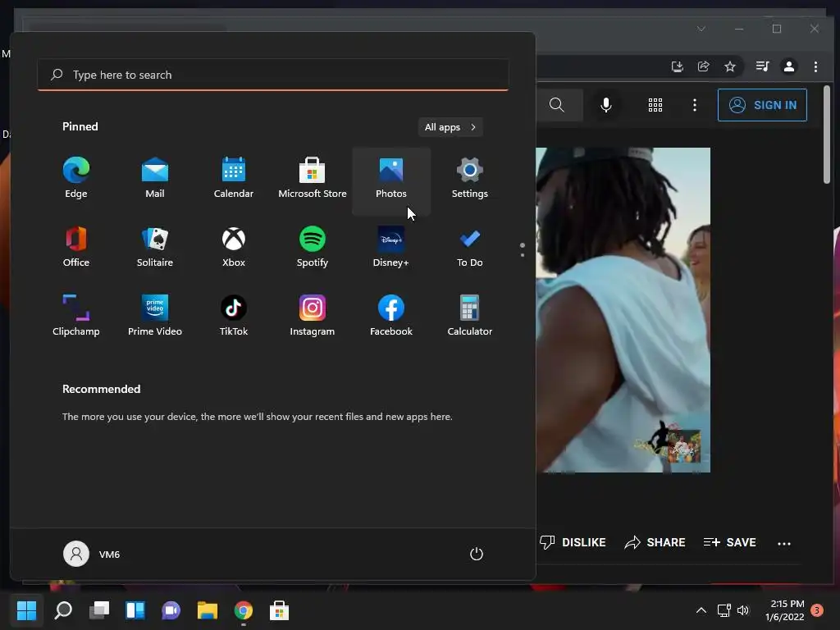Click the power button in Start menu

coord(477,554)
